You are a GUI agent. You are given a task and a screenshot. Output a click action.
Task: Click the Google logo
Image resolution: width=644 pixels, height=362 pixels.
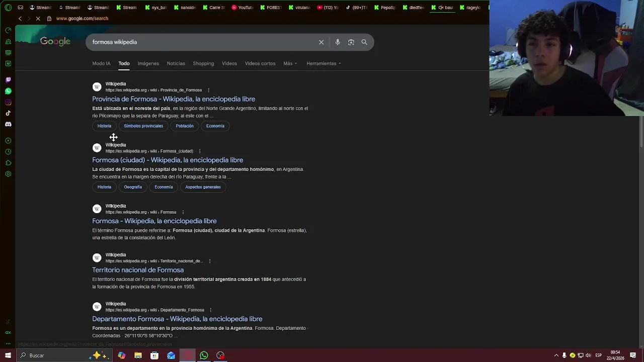pyautogui.click(x=55, y=42)
